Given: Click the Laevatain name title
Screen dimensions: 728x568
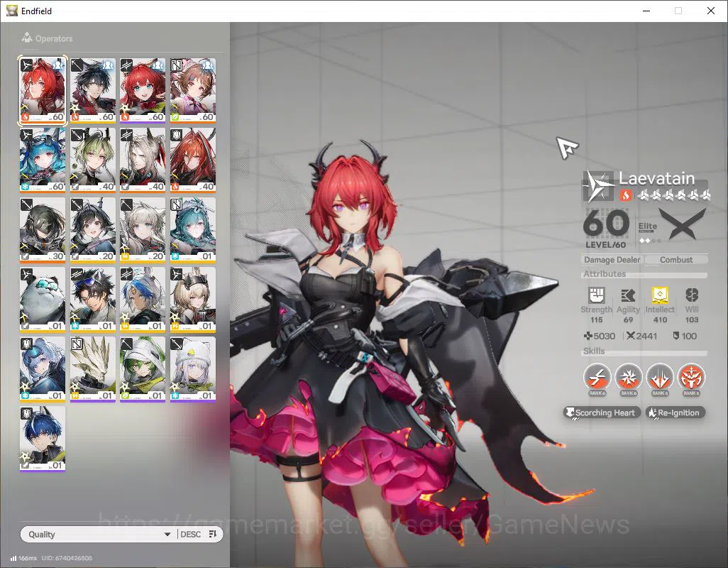Looking at the screenshot, I should click(x=656, y=178).
